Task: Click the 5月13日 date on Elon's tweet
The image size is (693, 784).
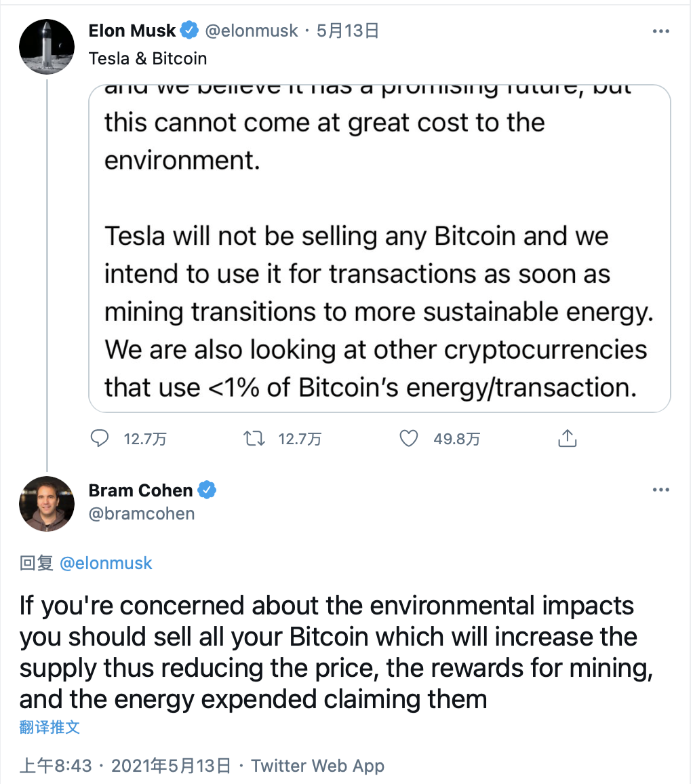Action: pyautogui.click(x=347, y=31)
